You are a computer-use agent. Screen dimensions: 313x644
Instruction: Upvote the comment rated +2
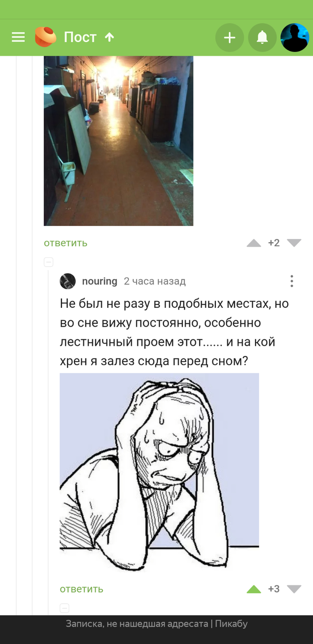[254, 243]
